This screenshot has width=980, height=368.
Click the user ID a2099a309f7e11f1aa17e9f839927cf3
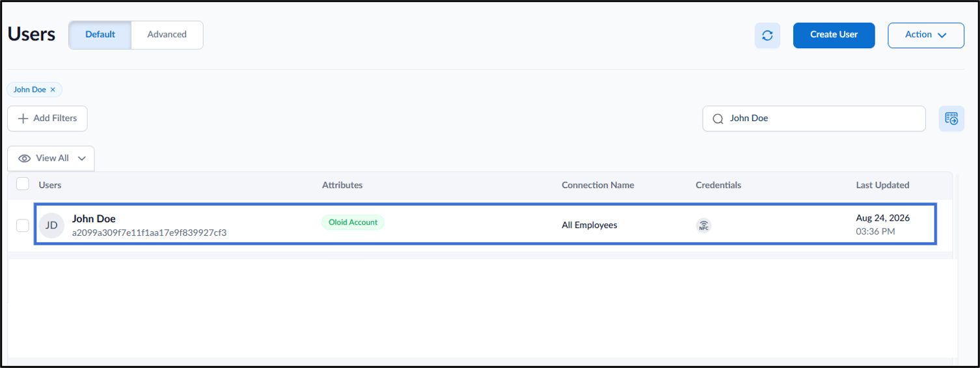(x=149, y=233)
